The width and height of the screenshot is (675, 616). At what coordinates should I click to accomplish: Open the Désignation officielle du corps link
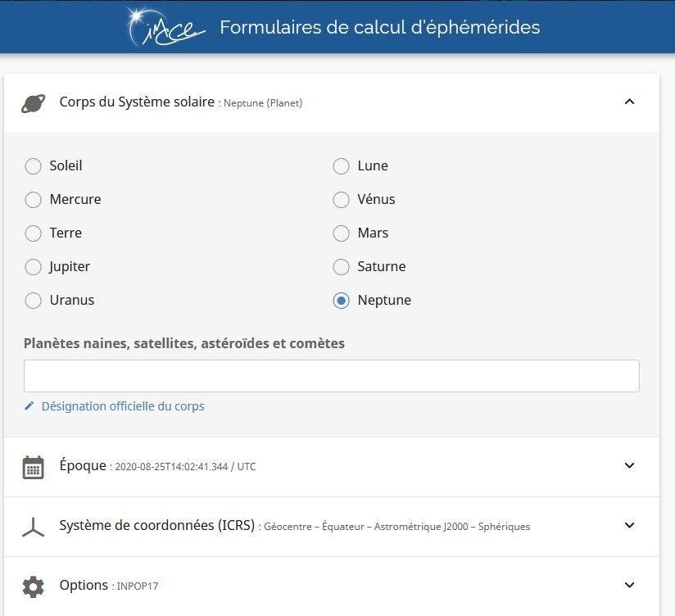(123, 406)
